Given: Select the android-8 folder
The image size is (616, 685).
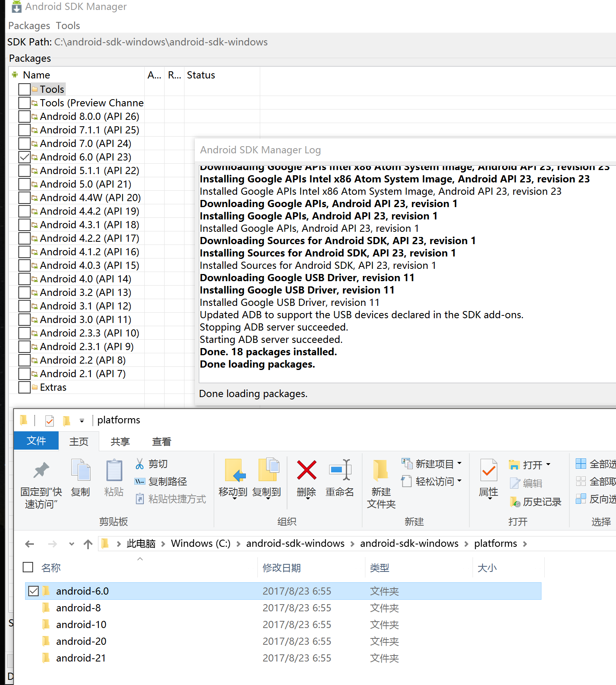Looking at the screenshot, I should (x=78, y=608).
